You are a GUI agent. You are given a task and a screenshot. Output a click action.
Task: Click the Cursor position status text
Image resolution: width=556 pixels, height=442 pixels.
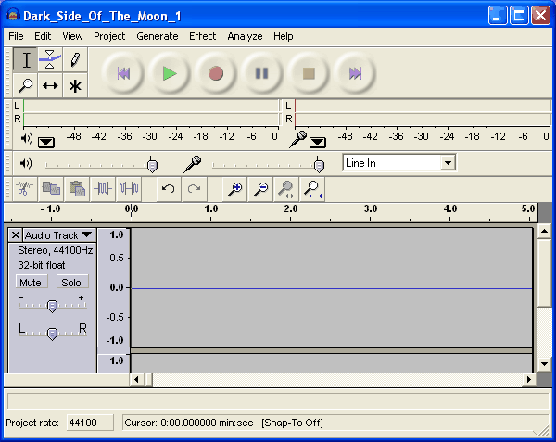click(x=189, y=423)
